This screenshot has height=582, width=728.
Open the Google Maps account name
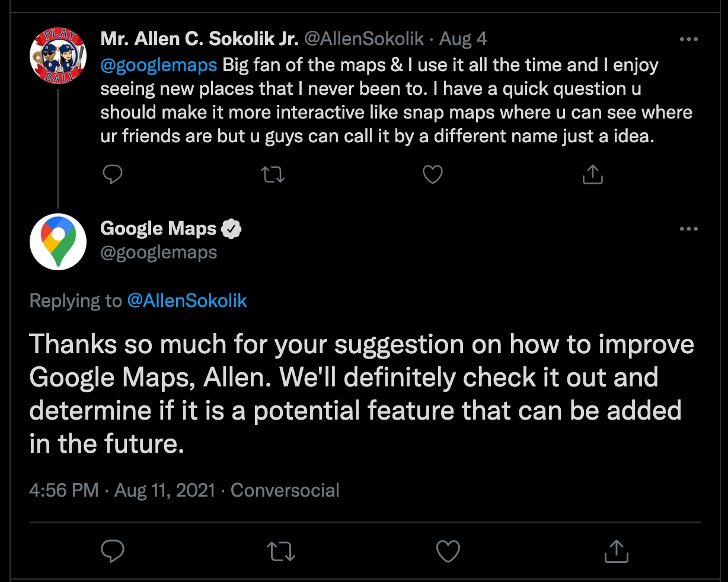point(158,229)
